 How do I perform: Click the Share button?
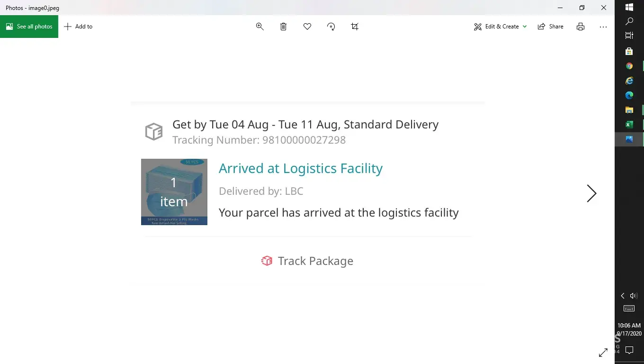click(x=550, y=27)
